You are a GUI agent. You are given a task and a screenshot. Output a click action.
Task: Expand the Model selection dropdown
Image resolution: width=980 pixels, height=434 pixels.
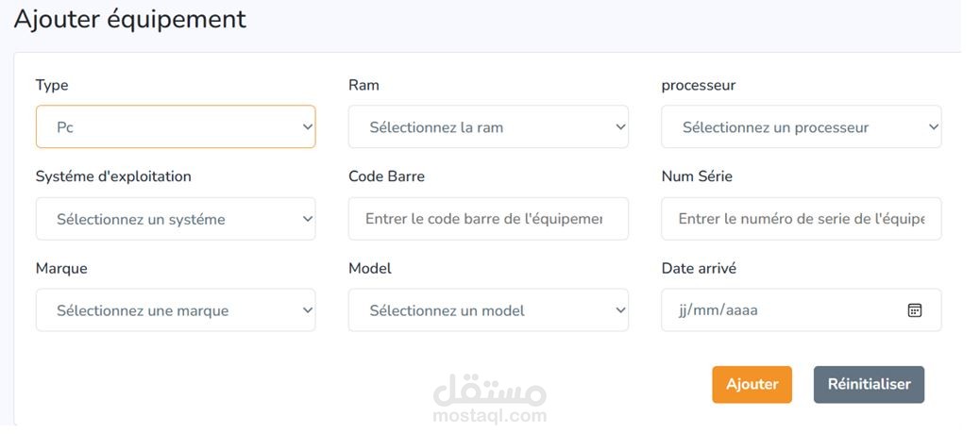pos(488,310)
